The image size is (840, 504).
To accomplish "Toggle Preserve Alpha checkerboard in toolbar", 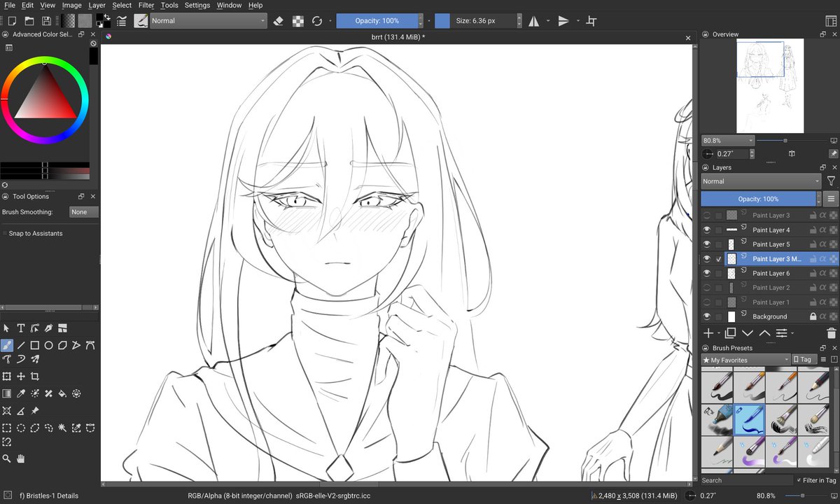I will click(x=298, y=21).
